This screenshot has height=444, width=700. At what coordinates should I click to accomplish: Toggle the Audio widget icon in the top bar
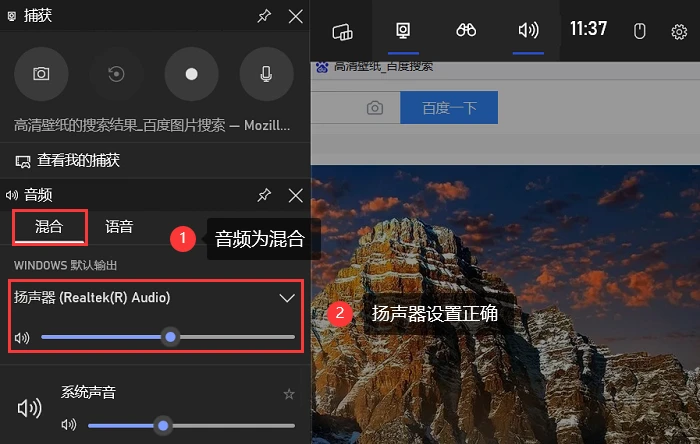coord(528,30)
